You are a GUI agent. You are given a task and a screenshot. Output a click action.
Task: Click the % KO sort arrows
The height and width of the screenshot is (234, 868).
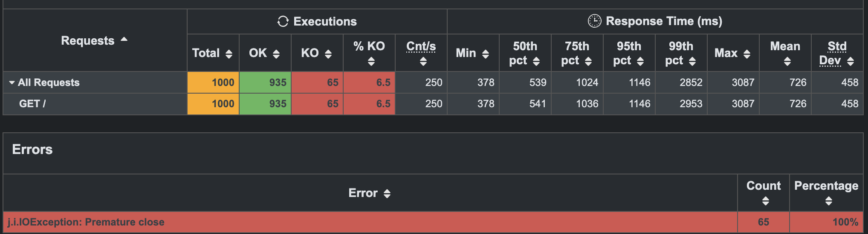371,62
